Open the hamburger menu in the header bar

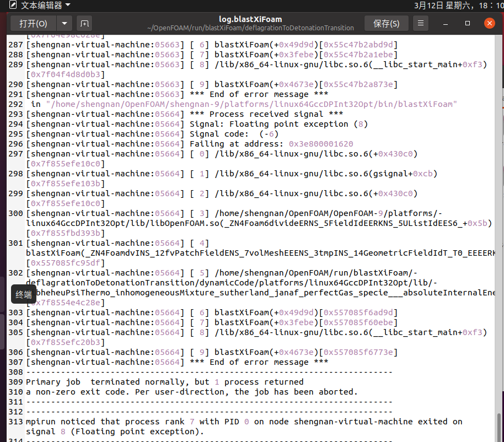pos(421,23)
